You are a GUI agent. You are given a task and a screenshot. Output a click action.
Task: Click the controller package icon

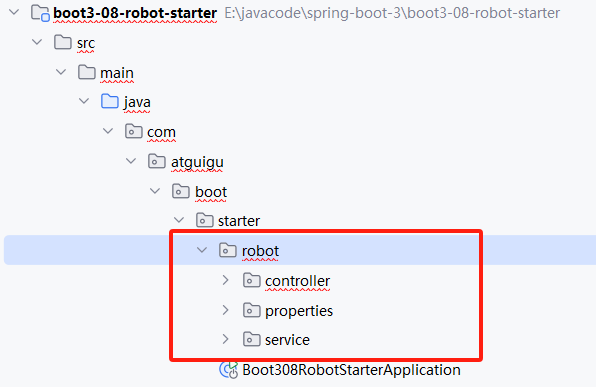(252, 281)
